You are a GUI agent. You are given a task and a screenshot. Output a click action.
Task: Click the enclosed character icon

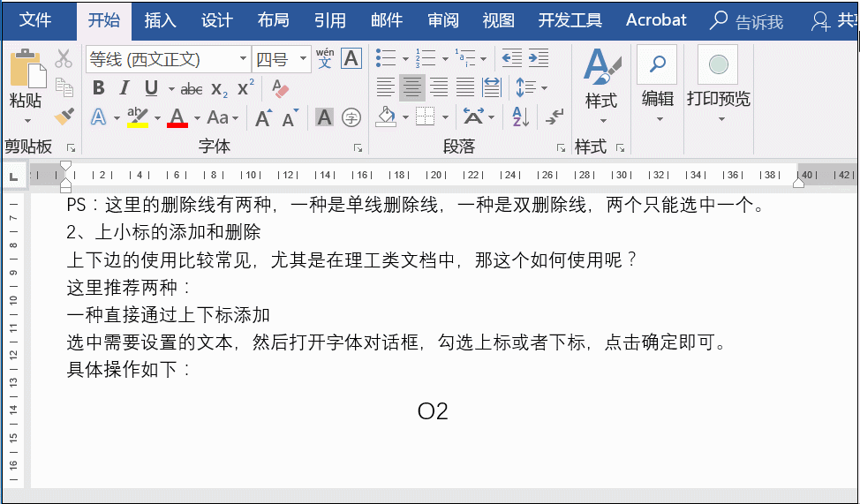click(x=351, y=117)
